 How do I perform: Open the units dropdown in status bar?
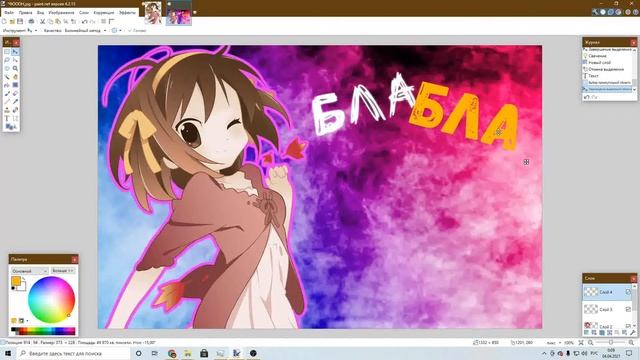click(553, 342)
